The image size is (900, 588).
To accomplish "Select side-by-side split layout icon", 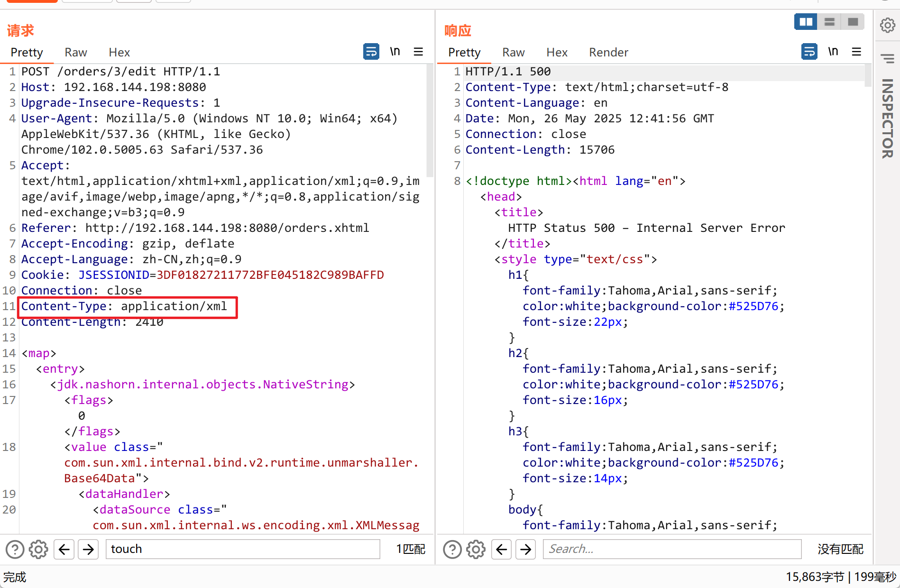I will tap(806, 22).
